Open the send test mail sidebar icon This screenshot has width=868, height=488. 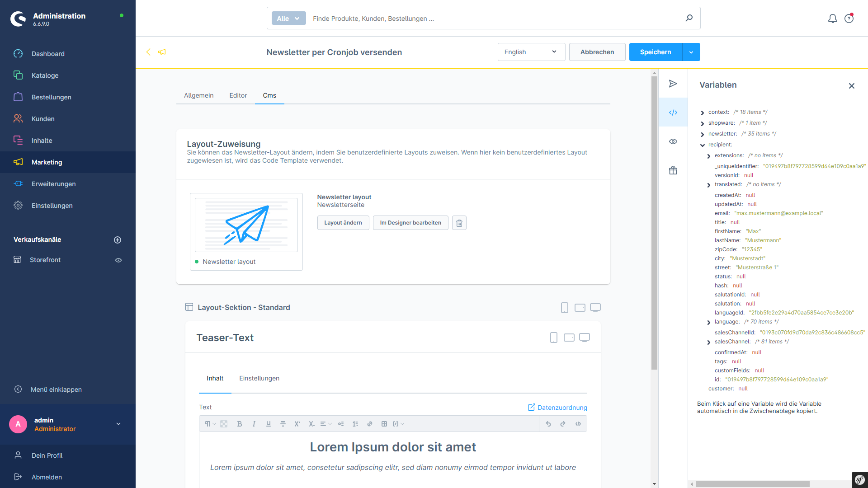[673, 84]
